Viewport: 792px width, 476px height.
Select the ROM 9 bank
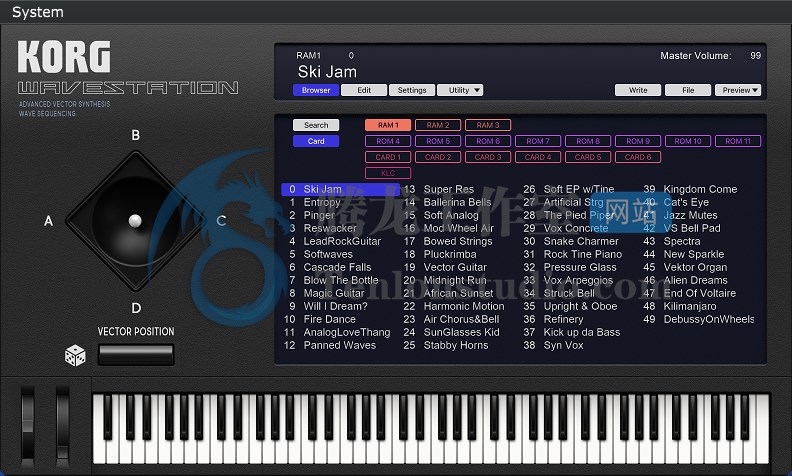click(x=638, y=141)
